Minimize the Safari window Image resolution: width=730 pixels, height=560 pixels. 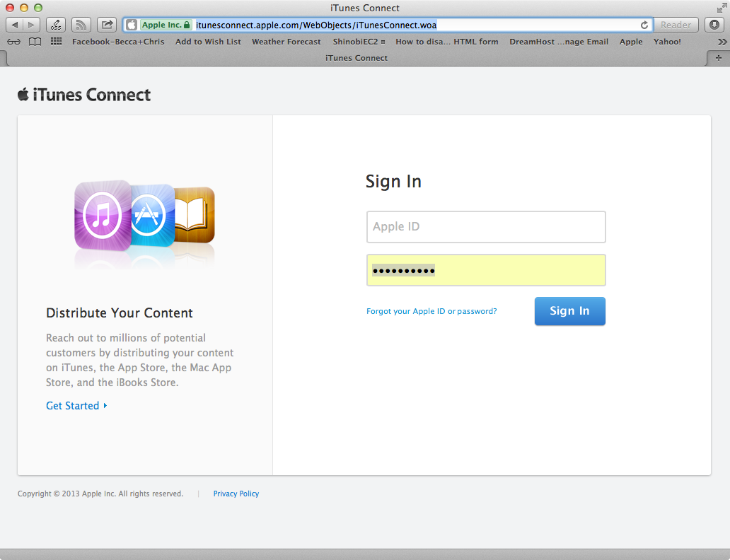[24, 8]
